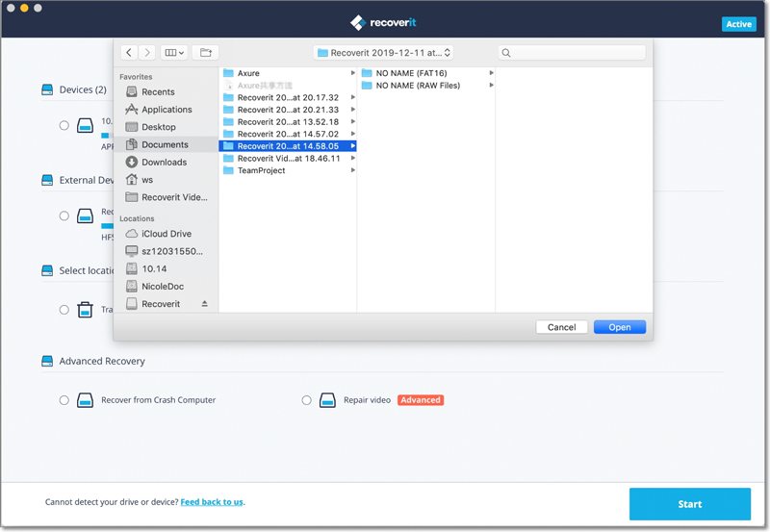Click the Crash Computer drive icon
The width and height of the screenshot is (770, 532).
click(x=85, y=400)
